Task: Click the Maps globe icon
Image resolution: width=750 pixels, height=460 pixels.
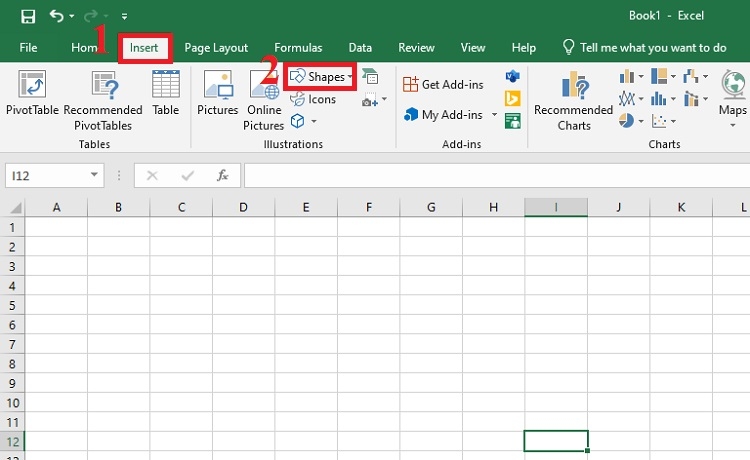Action: (x=733, y=85)
